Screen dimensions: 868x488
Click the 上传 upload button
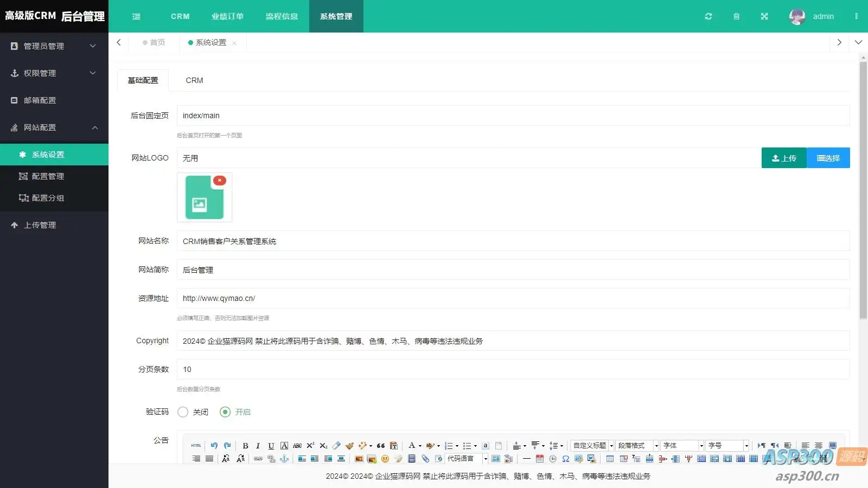click(x=784, y=158)
